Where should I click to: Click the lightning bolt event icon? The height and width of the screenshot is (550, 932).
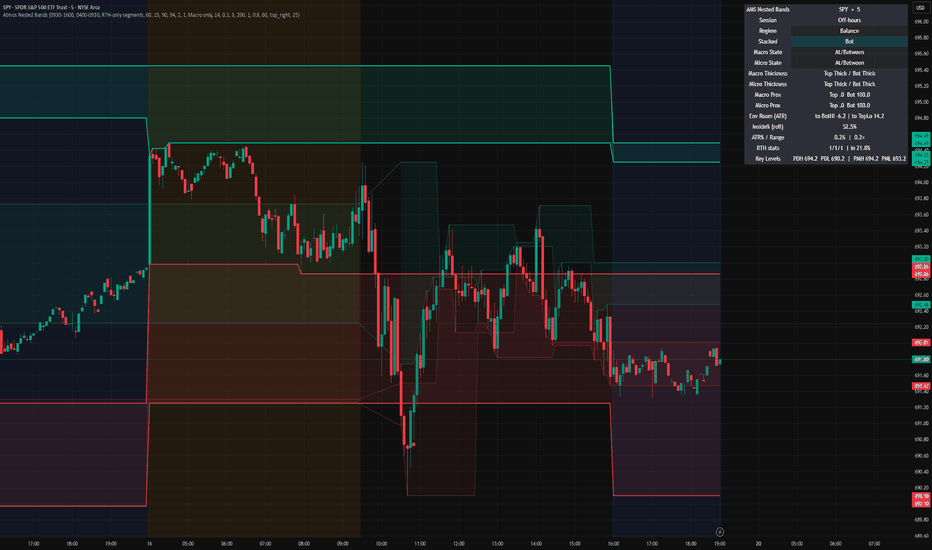click(x=719, y=532)
